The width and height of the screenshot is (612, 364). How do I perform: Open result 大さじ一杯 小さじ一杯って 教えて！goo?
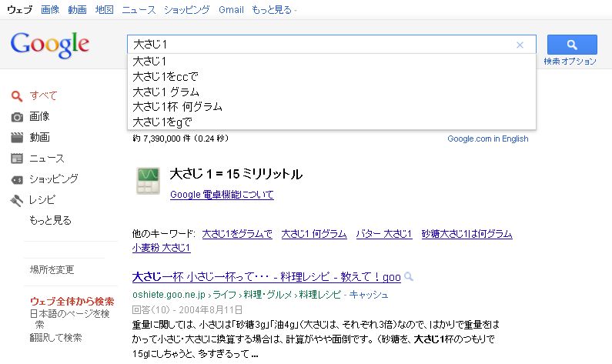tap(266, 277)
